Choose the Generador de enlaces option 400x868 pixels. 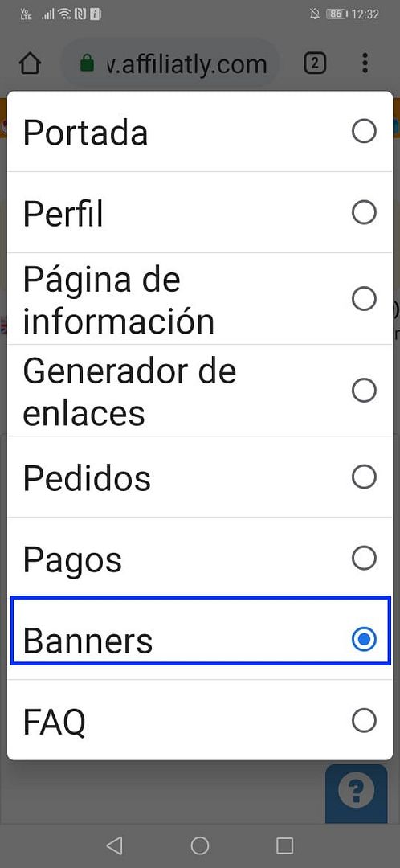[x=200, y=391]
